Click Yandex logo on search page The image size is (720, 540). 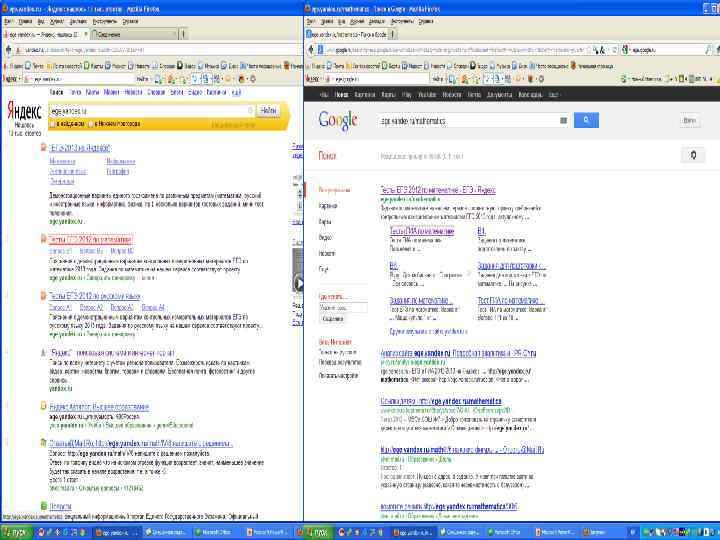24,112
